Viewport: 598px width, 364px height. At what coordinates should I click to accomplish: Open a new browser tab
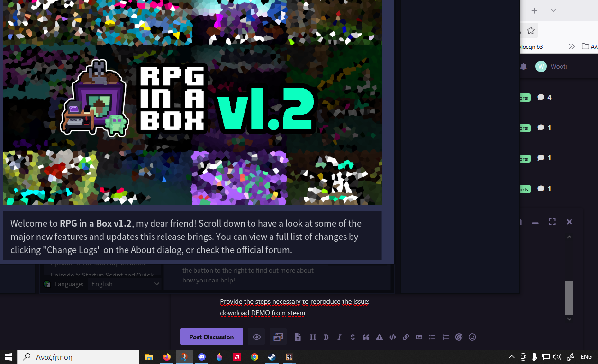[535, 10]
